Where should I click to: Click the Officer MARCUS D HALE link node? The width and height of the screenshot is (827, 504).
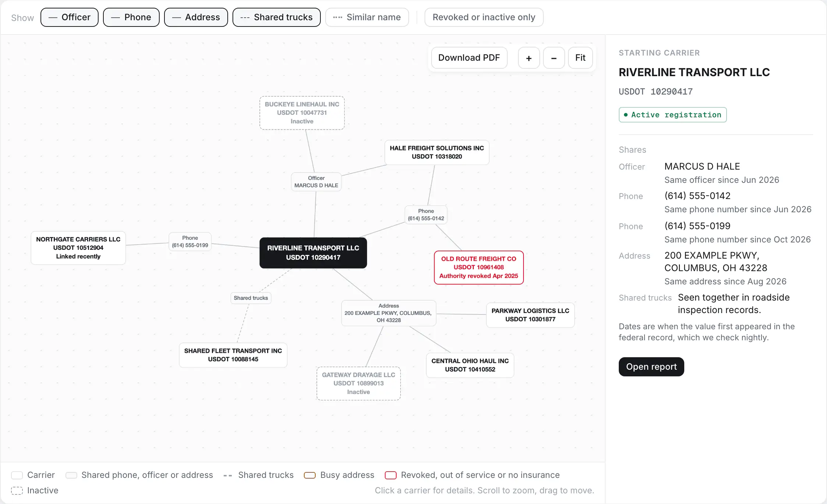[x=316, y=182]
